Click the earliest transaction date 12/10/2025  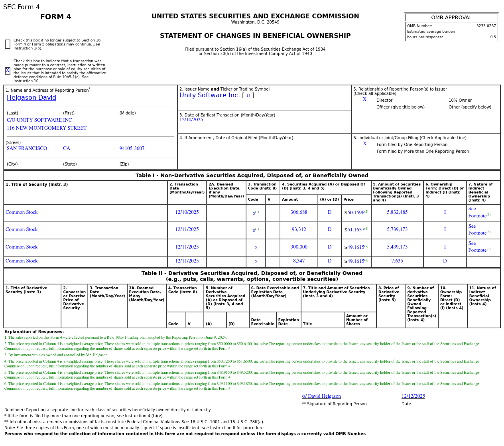191,120
